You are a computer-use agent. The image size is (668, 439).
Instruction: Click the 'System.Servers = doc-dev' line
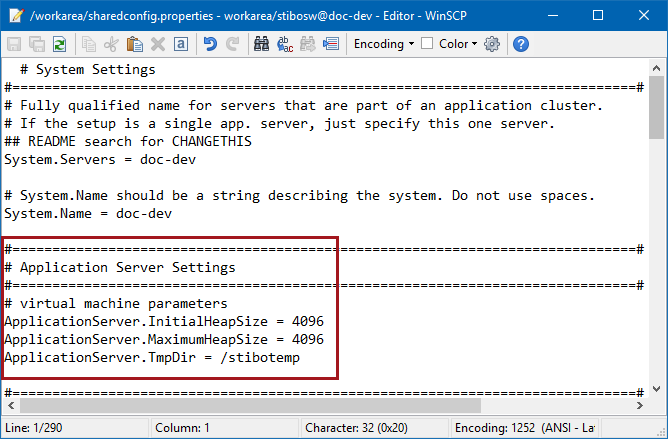point(100,160)
